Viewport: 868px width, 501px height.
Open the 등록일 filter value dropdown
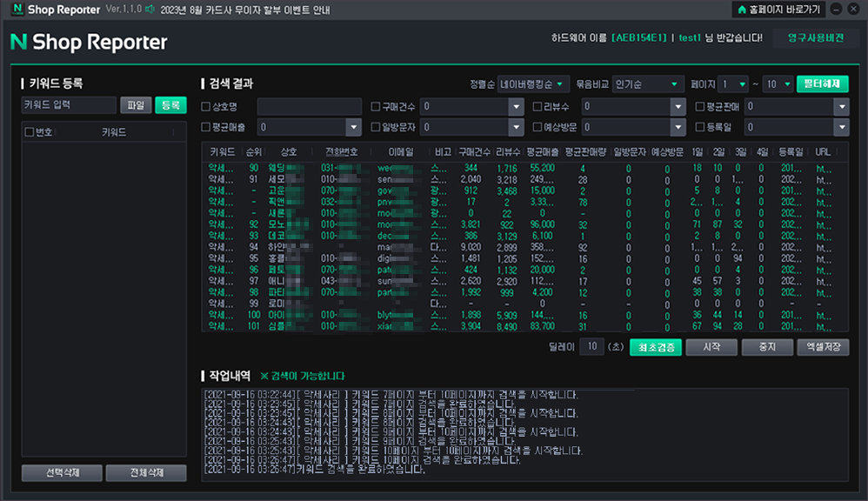[841, 127]
